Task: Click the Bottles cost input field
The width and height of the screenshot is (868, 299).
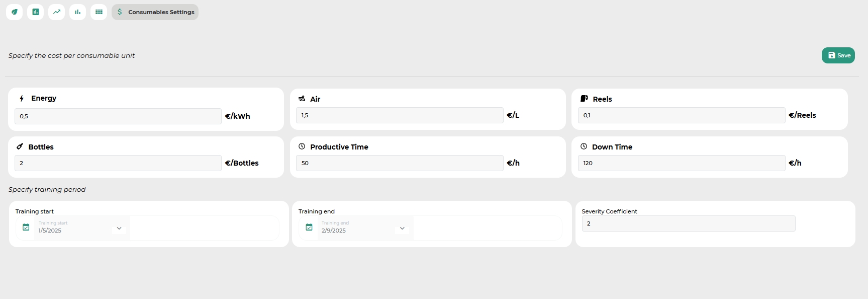Action: pyautogui.click(x=118, y=163)
